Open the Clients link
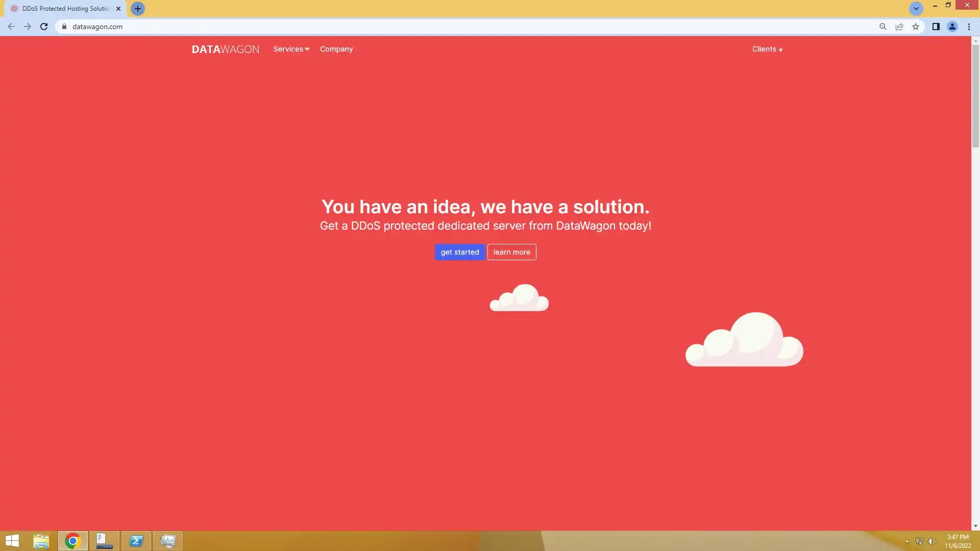Screen dimensions: 980x551 click(767, 49)
